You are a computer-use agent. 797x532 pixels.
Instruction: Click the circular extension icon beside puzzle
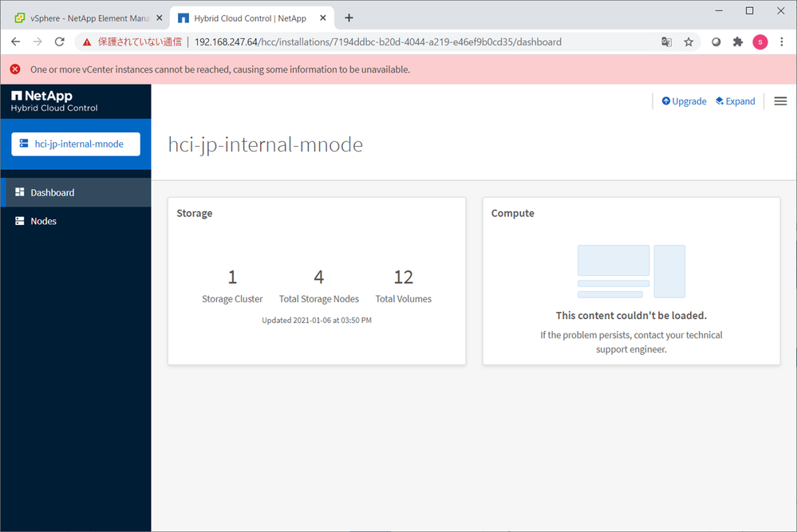[x=716, y=42]
